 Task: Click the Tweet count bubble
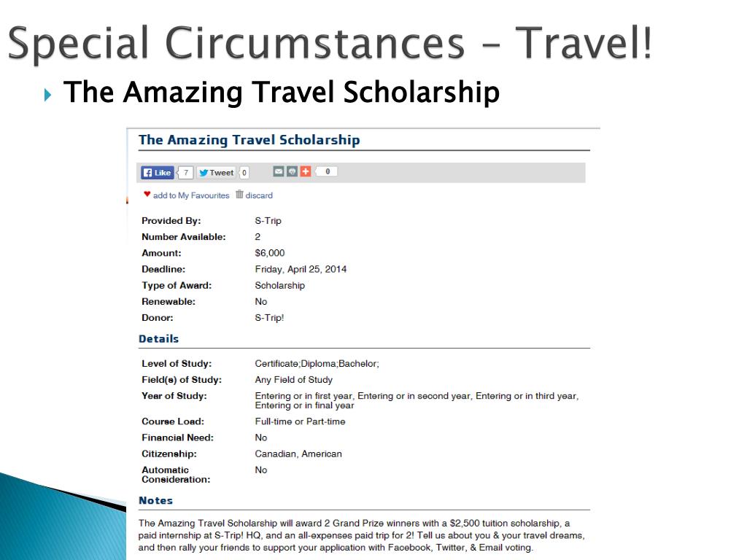coord(244,172)
